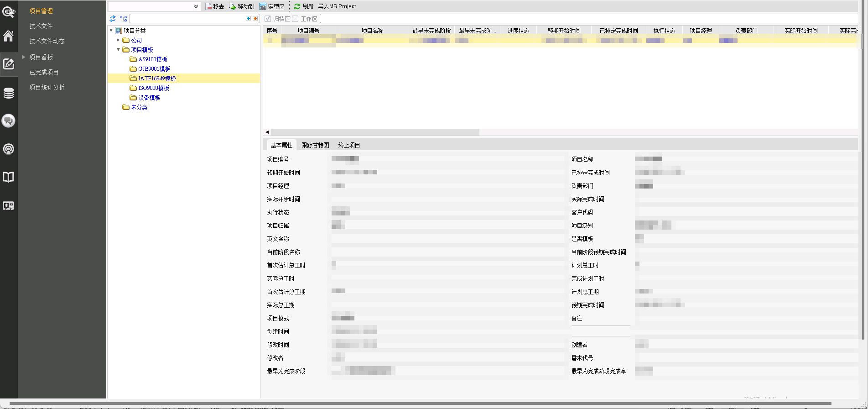Click the blue down-arrow search icon
The height and width of the screenshot is (409, 868).
click(248, 19)
